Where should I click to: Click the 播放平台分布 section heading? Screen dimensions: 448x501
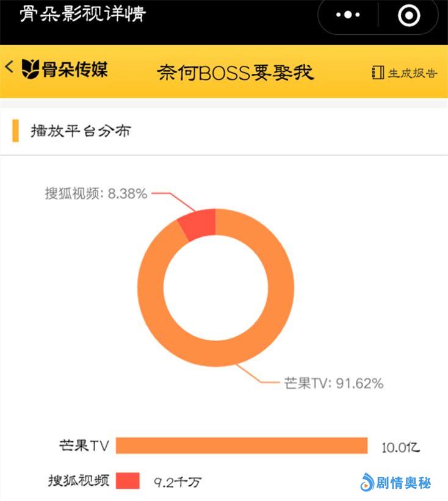tap(81, 131)
